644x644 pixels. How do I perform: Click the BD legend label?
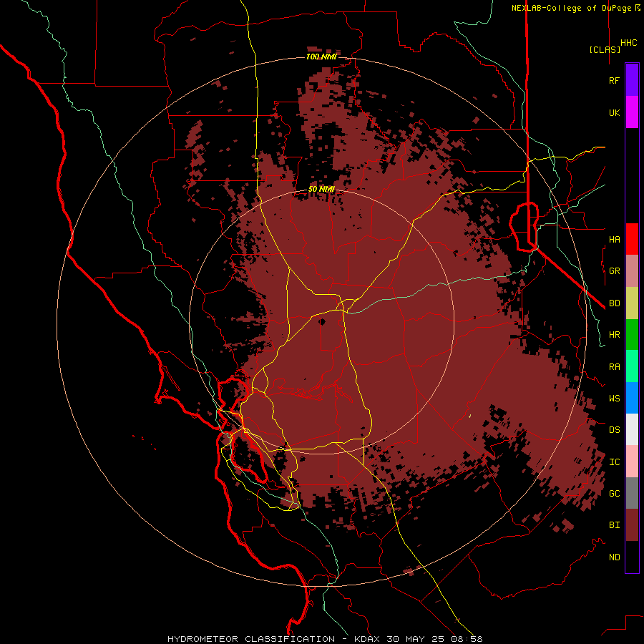click(614, 303)
